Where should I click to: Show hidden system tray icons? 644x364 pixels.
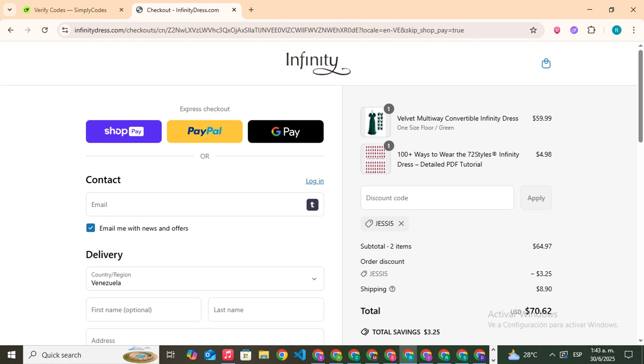(552, 355)
